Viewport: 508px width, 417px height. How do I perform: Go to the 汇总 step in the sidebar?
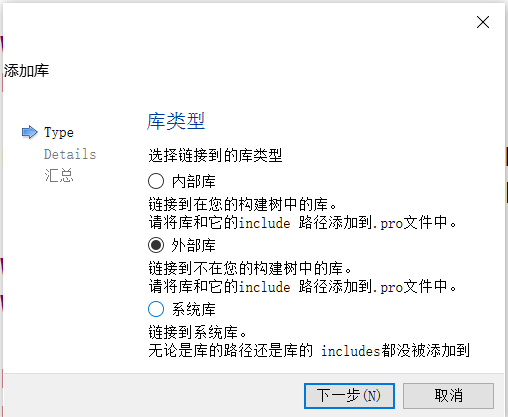pos(59,175)
